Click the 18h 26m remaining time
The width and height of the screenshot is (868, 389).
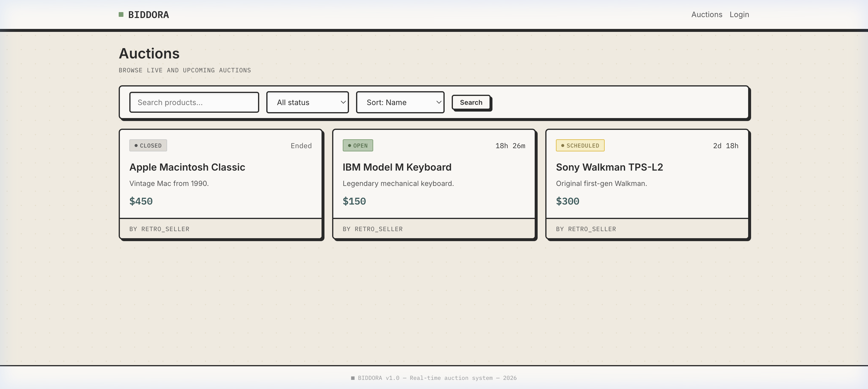point(510,146)
